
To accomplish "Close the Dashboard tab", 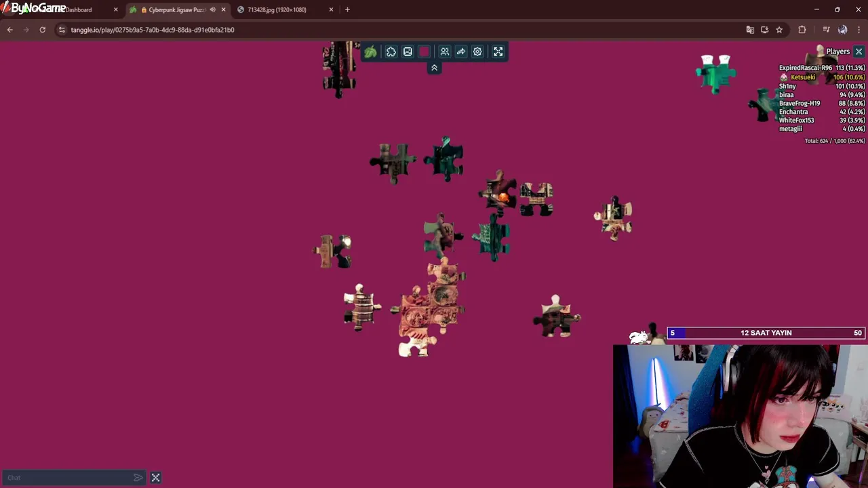I will 115,9.
